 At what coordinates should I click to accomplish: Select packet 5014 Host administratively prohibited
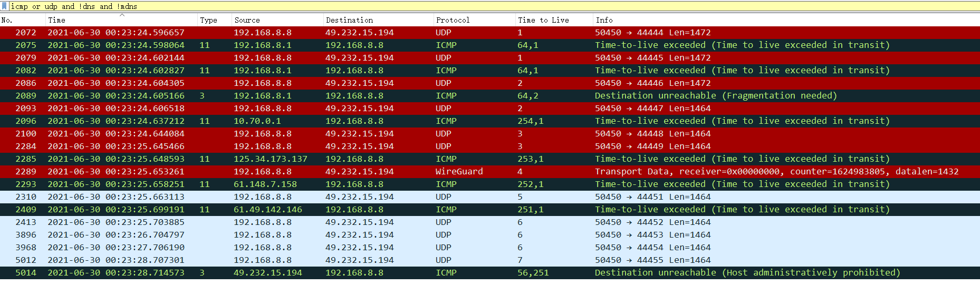coord(490,273)
